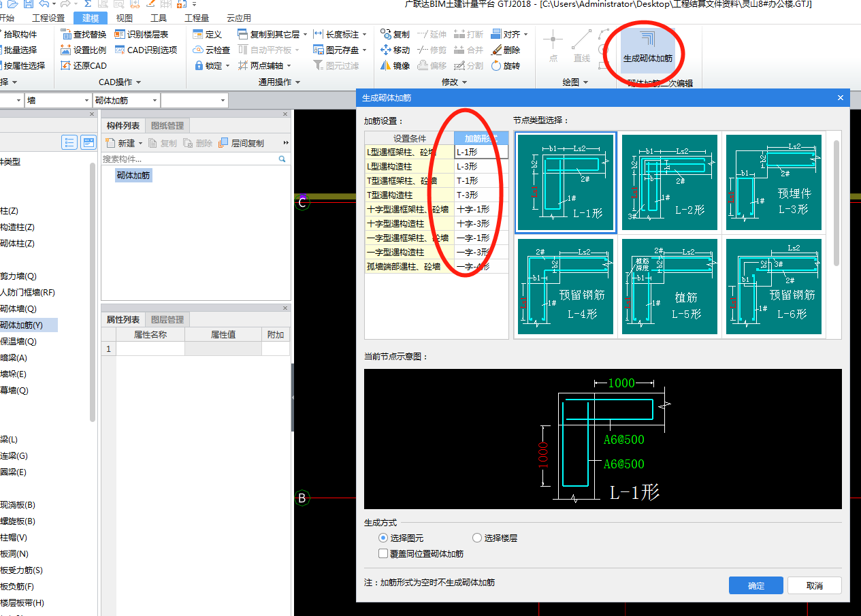861x616 pixels.
Task: Click 层间复制 in component list toolbar
Action: coord(241,143)
